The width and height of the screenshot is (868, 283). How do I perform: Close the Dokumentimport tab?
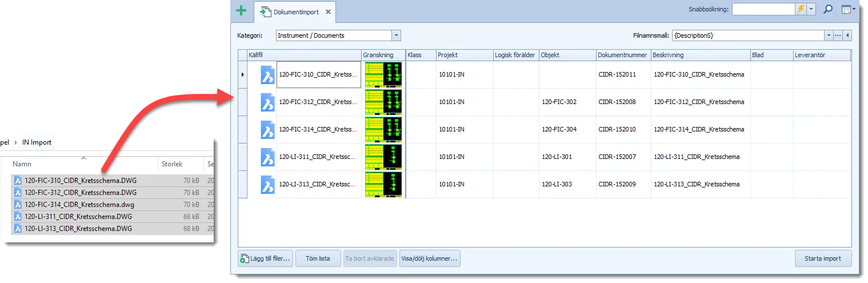pos(328,12)
